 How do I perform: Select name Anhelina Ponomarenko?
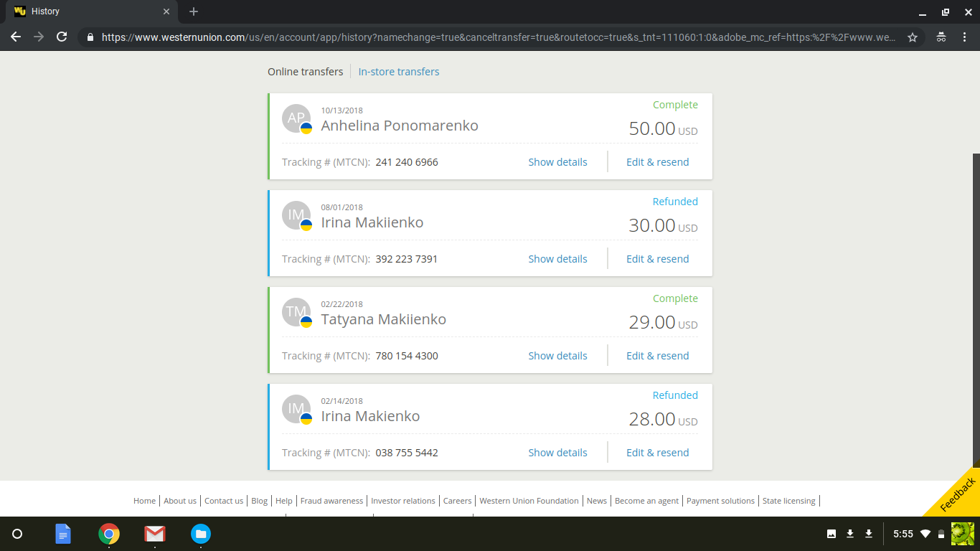[x=400, y=126]
